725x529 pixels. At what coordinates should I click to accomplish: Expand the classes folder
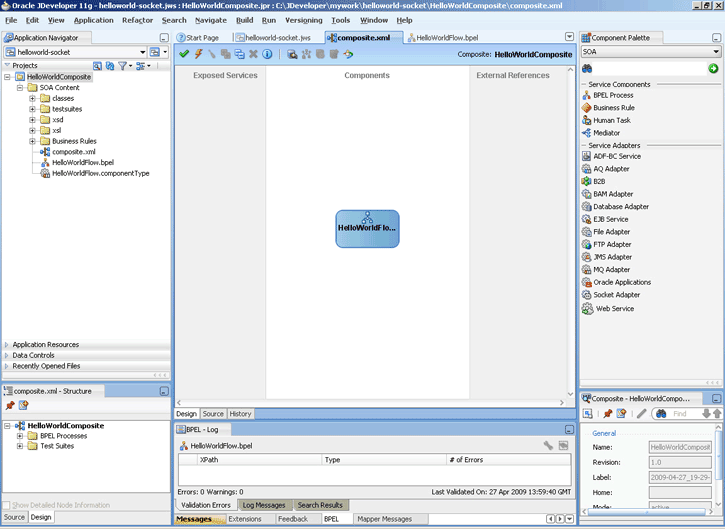point(32,98)
